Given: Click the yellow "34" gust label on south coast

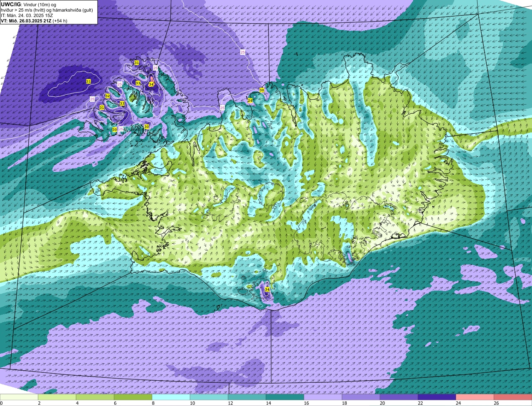Looking at the screenshot, I should point(267,289).
